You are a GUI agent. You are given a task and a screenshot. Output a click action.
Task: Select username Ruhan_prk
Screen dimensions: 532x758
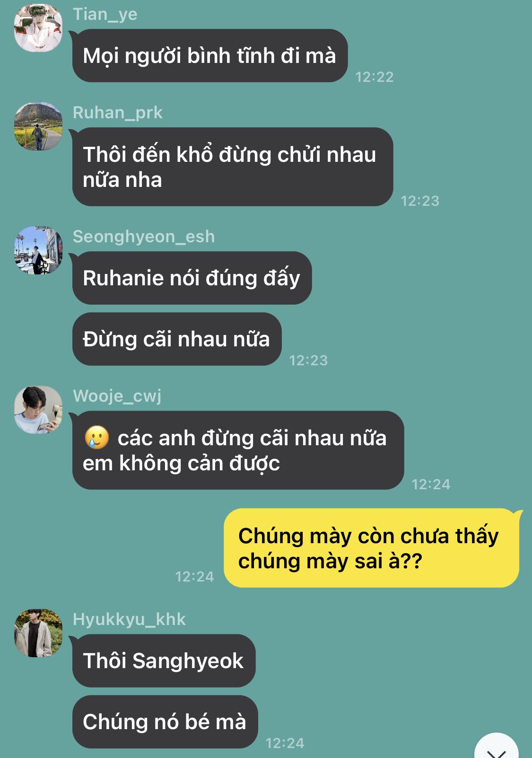118,113
